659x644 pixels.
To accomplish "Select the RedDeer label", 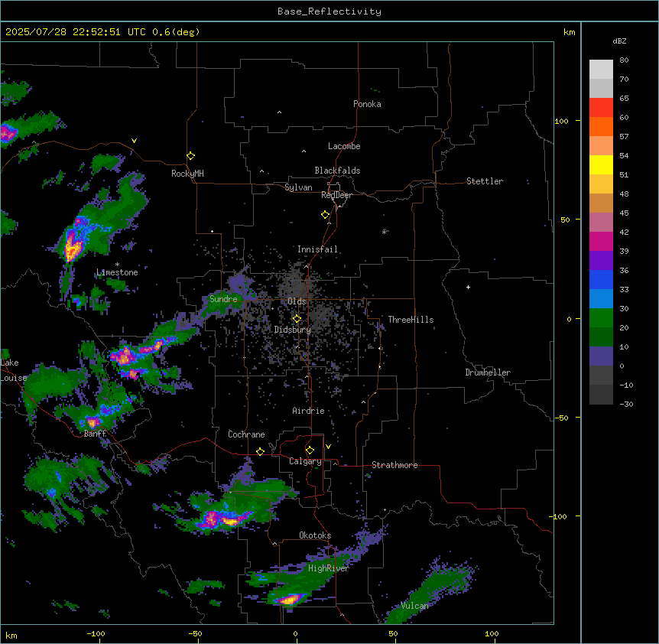I will 336,195.
